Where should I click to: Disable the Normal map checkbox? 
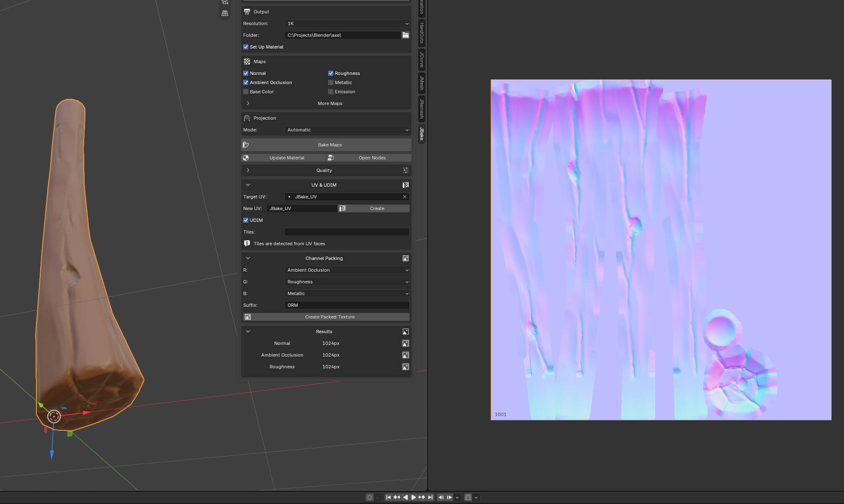tap(246, 73)
